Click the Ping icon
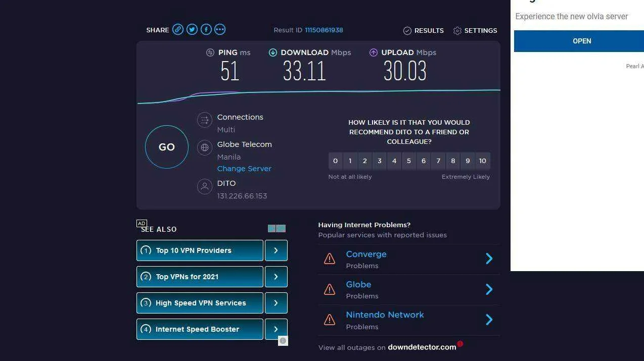 pos(210,53)
